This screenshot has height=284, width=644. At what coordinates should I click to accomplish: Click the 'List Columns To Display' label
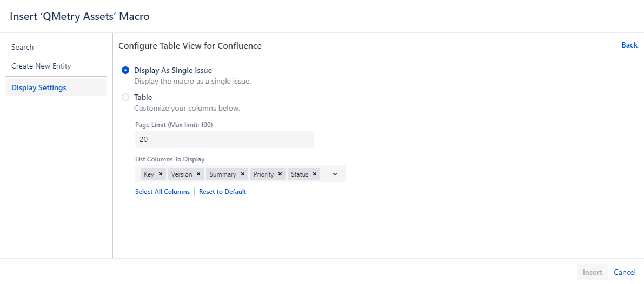click(x=170, y=159)
